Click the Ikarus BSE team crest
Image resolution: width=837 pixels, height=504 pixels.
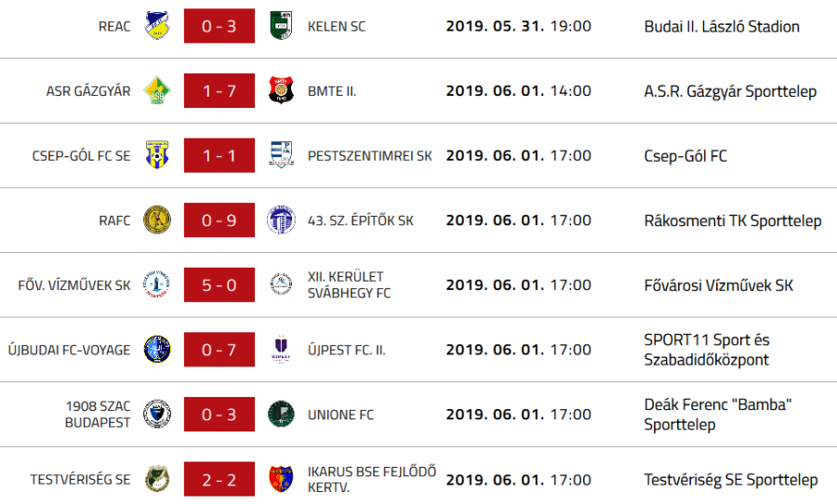click(x=281, y=480)
